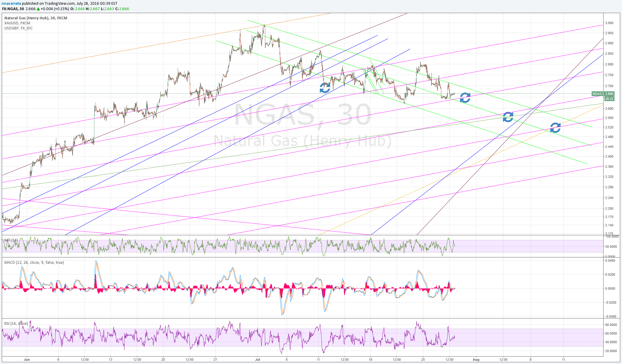The image size is (622, 364).
Task: Select the rightmost blue cycle icon near the 2.520 level
Action: tap(555, 128)
